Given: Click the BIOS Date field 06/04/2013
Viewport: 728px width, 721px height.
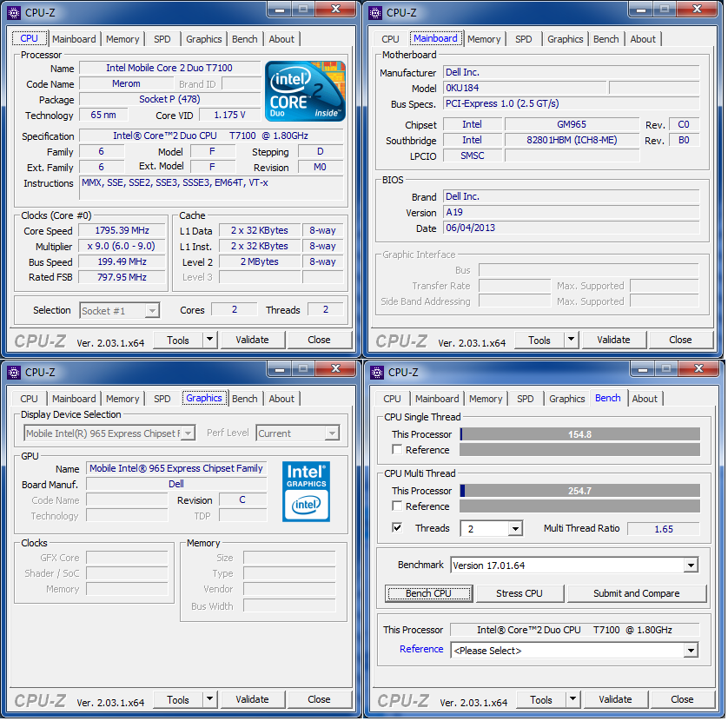Looking at the screenshot, I should [571, 228].
